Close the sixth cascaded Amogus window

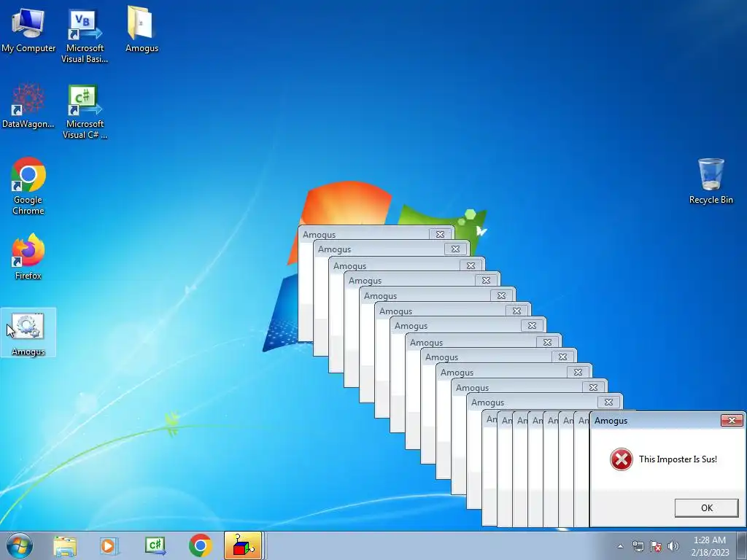point(516,311)
